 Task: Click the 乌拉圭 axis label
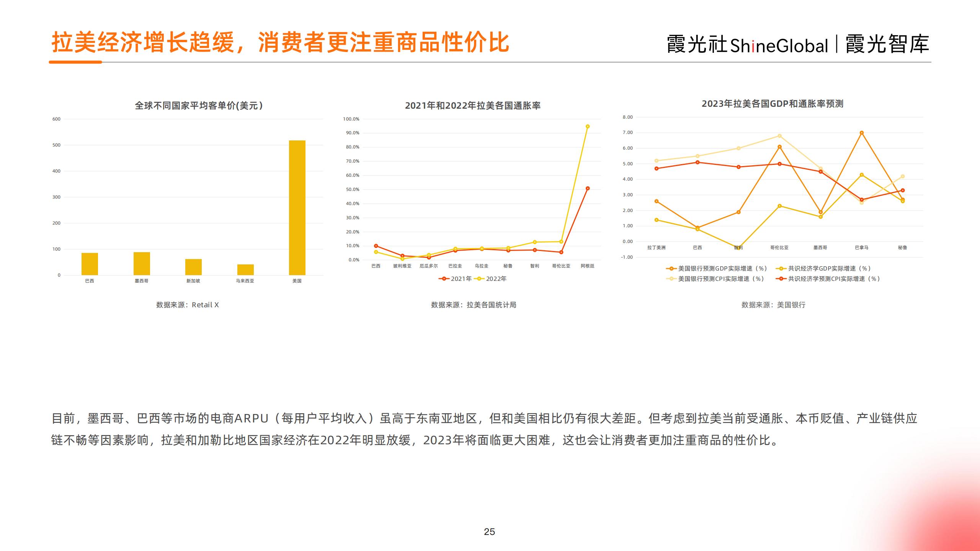[x=482, y=266]
